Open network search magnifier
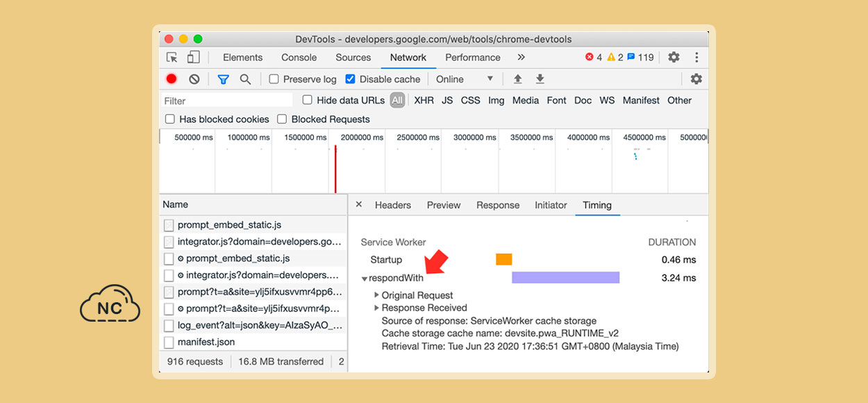 tap(245, 79)
